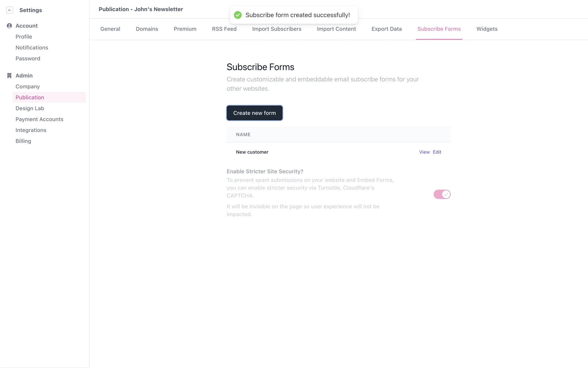Open the Domains tab
The width and height of the screenshot is (588, 368).
coord(147,29)
